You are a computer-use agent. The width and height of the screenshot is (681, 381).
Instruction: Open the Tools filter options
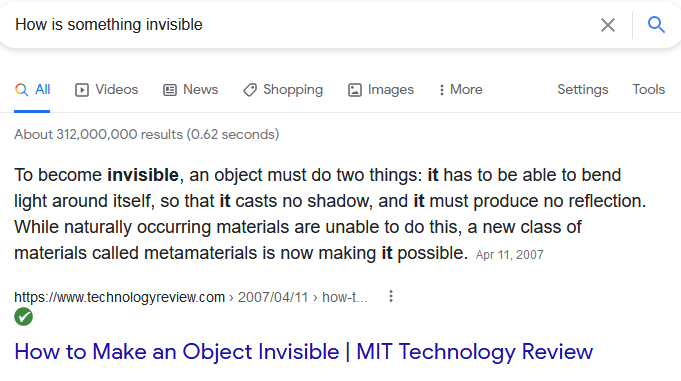pos(648,89)
